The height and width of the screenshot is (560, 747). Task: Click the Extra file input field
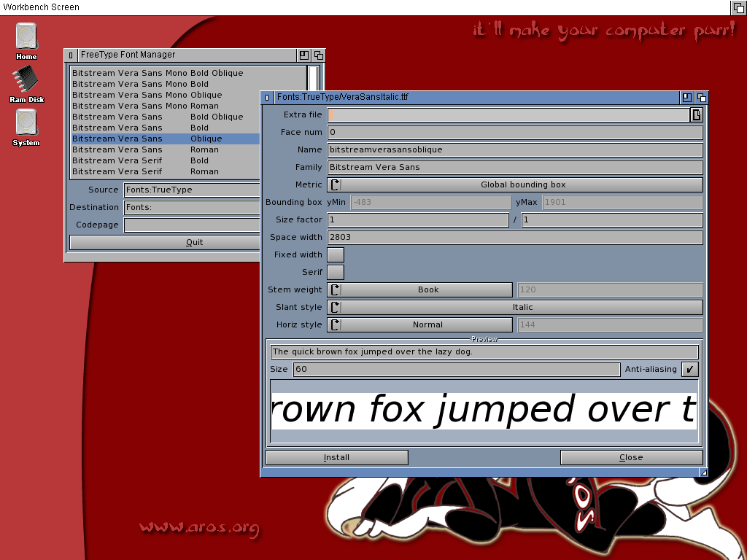[508, 114]
